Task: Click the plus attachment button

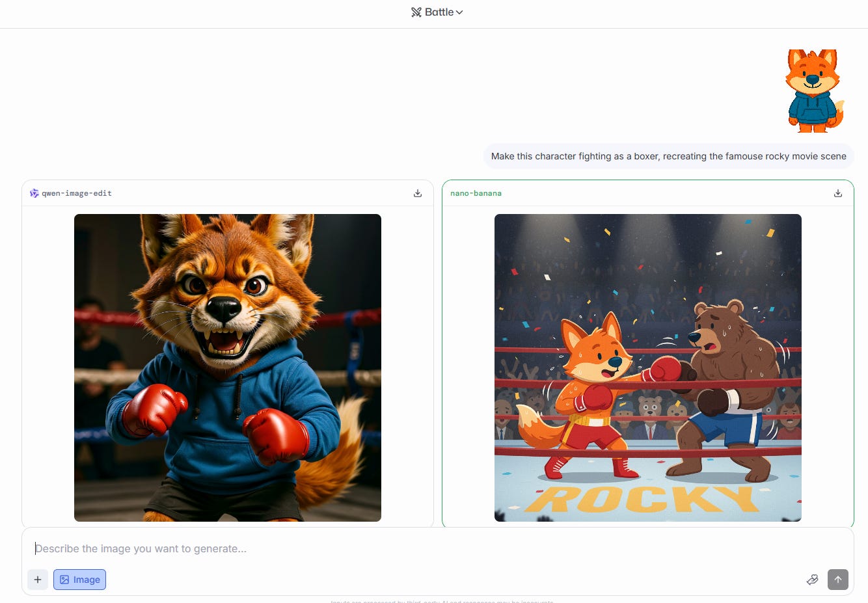Action: tap(38, 580)
